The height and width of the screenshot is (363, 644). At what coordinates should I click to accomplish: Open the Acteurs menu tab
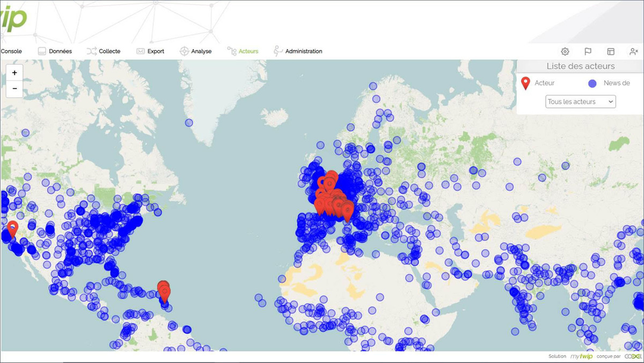tap(248, 52)
